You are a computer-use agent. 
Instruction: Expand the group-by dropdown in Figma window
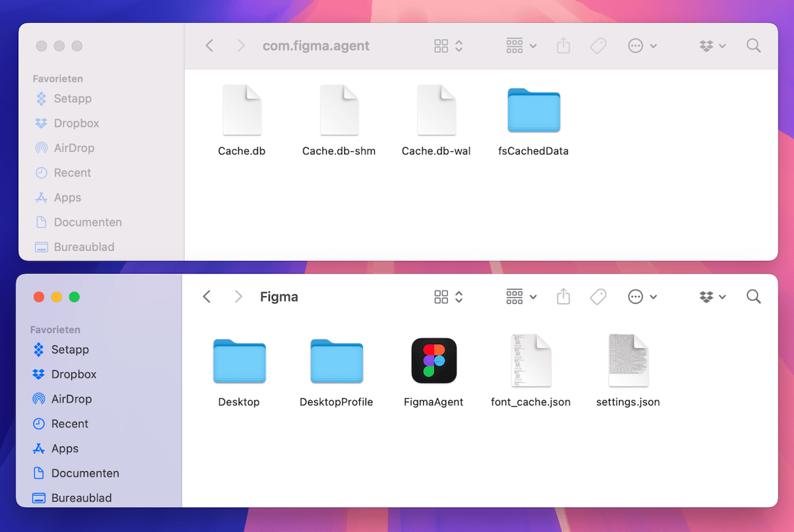tap(521, 297)
